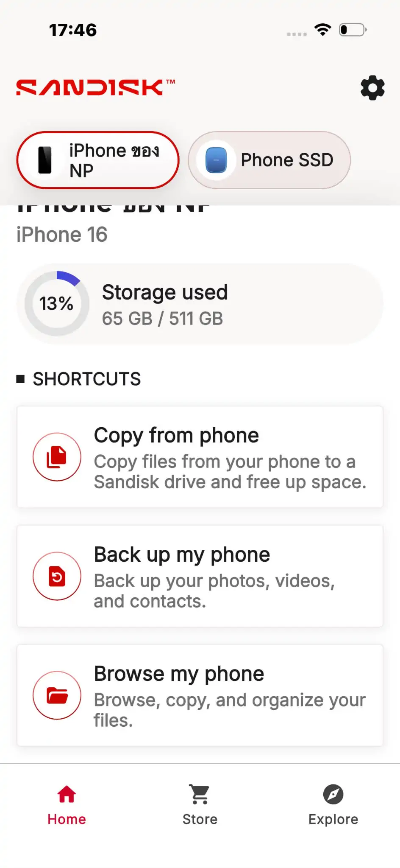Image resolution: width=400 pixels, height=868 pixels.
Task: Select the iPhone ของ NP device chip
Action: tap(98, 160)
